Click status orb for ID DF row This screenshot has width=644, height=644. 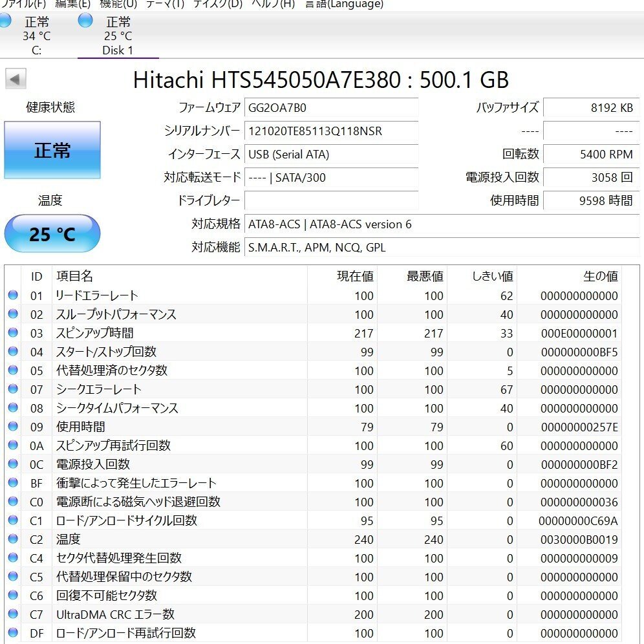click(x=13, y=632)
